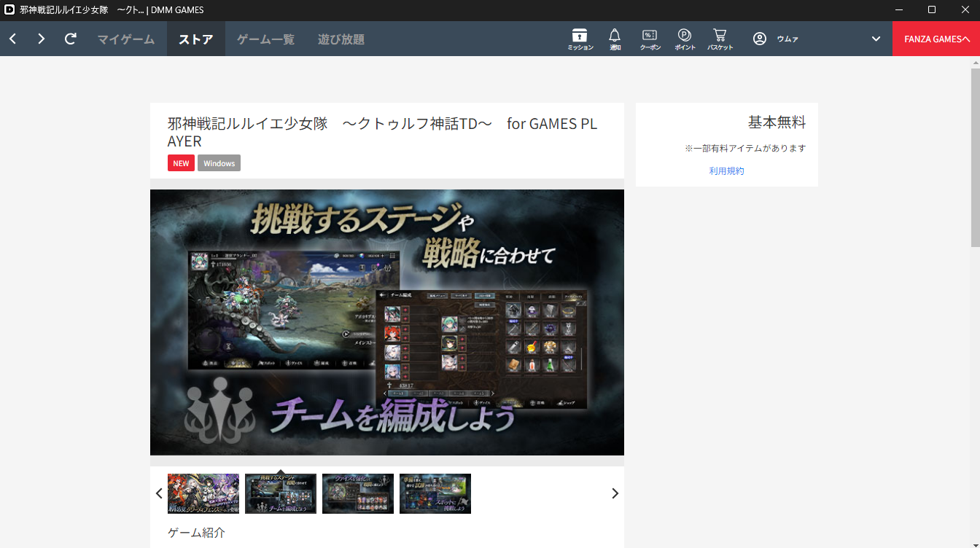
Task: Click the vertical page scrollbar thumb
Action: [975, 157]
